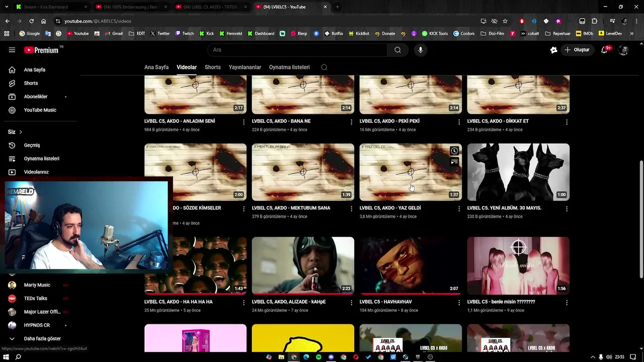
Task: Open options for PEKİ PEKİ video
Action: pyautogui.click(x=459, y=122)
